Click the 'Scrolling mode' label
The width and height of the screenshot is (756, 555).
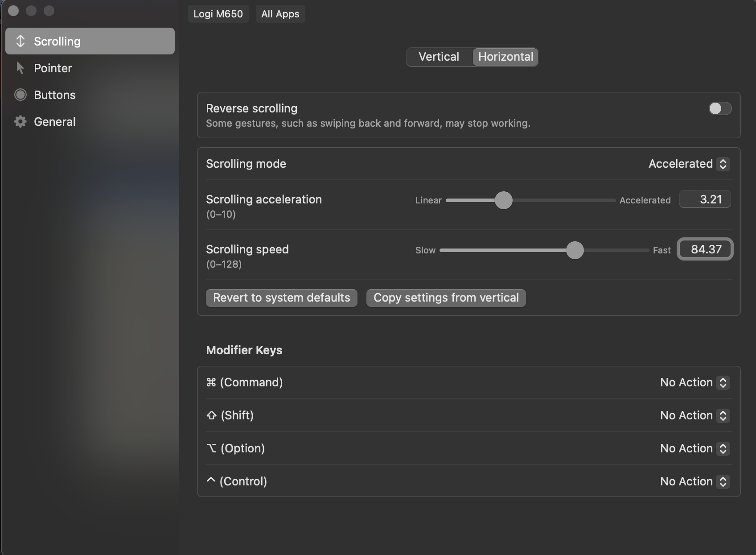(246, 164)
